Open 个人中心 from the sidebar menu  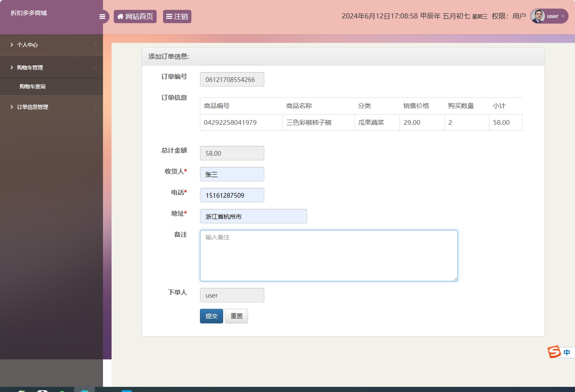coord(27,45)
